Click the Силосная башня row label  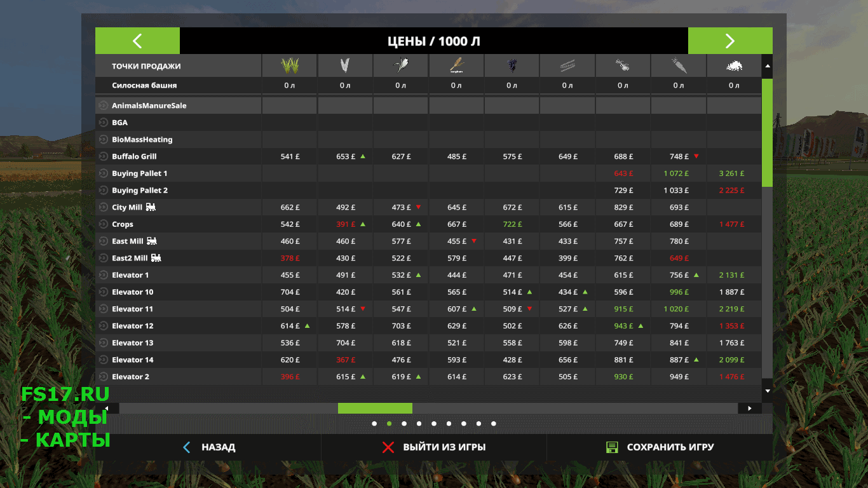point(144,85)
